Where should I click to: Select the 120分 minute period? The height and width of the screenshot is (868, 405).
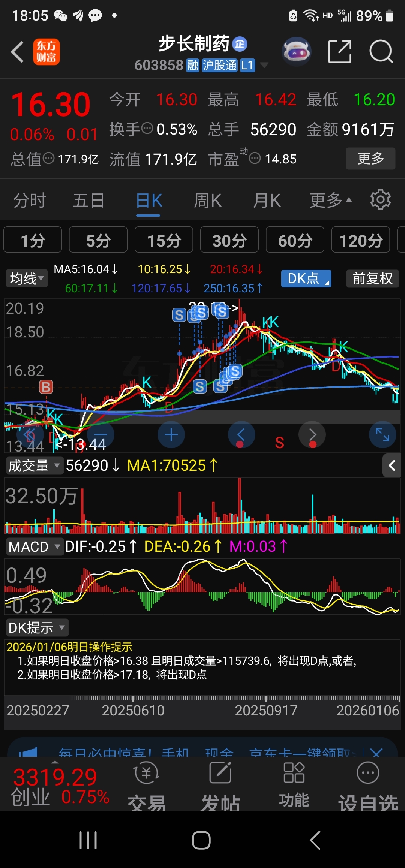[361, 240]
